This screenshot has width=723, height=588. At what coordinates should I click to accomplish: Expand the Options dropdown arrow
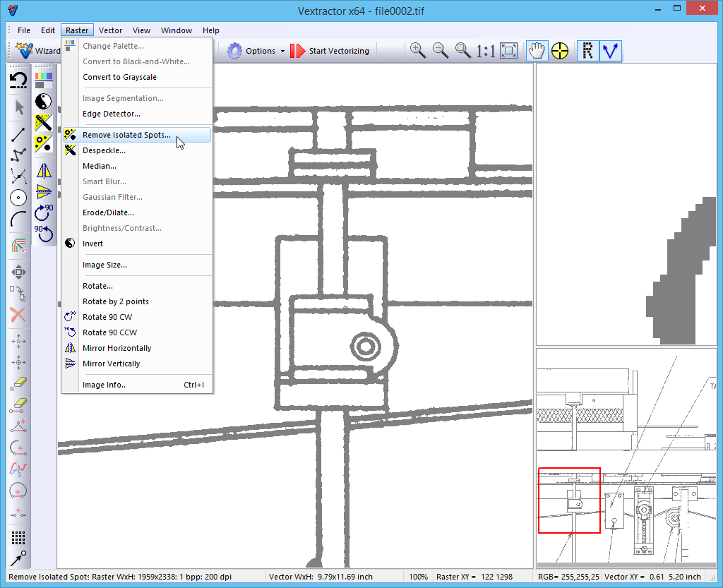point(282,52)
